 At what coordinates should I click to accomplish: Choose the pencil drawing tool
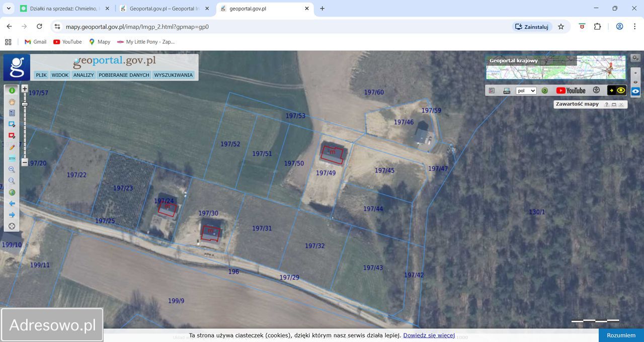(12, 147)
